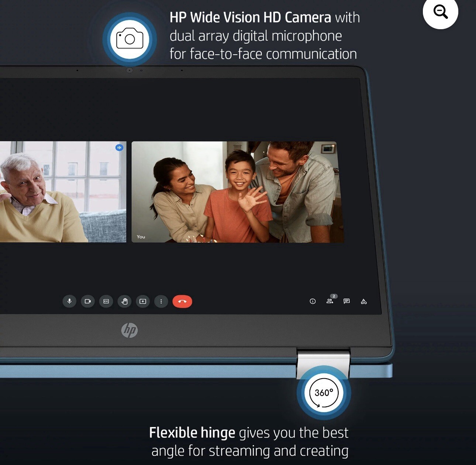476x465 pixels.
Task: Click the blue speaking indicator on tile
Action: [119, 147]
